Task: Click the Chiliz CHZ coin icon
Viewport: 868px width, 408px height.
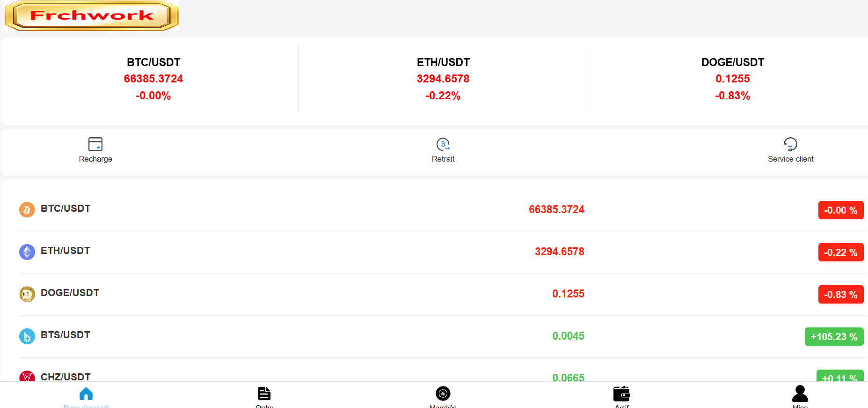Action: [27, 376]
